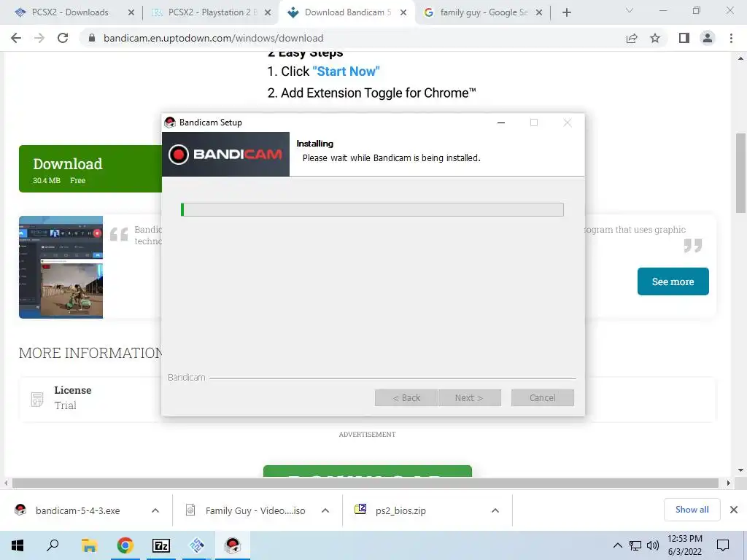Image resolution: width=747 pixels, height=560 pixels.
Task: Click the See more button
Action: (x=673, y=281)
